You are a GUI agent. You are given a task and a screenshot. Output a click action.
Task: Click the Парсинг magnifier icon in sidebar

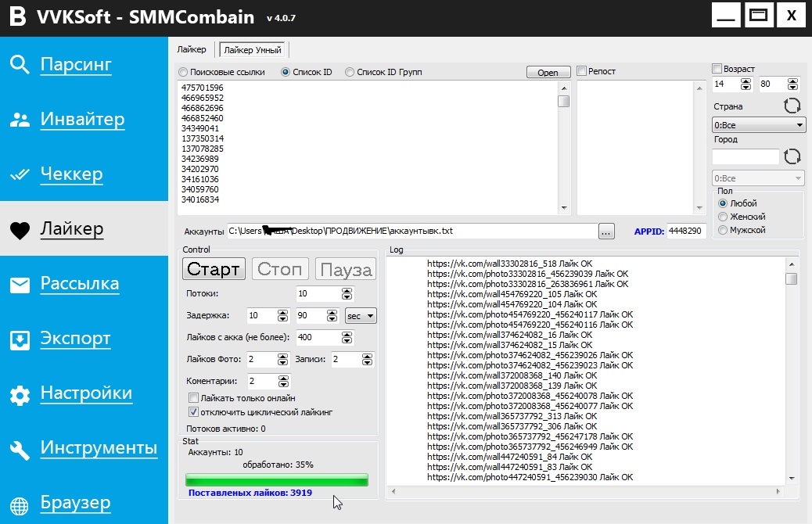coord(20,65)
